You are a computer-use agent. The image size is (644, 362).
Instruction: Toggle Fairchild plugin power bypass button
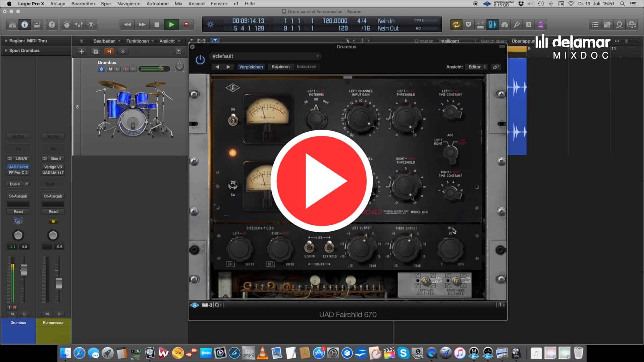tap(200, 60)
